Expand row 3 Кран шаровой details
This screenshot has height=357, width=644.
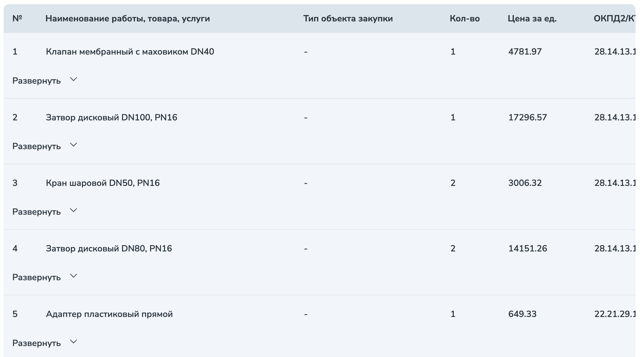point(44,212)
